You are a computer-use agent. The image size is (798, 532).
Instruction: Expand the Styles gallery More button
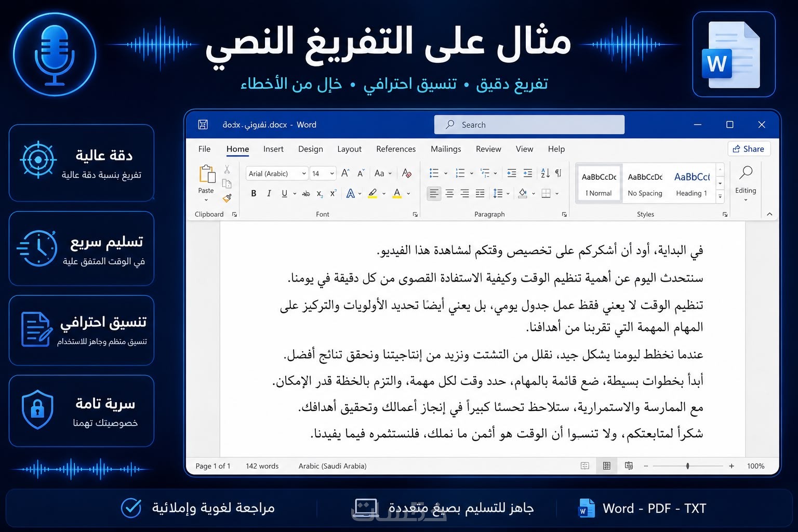(720, 196)
